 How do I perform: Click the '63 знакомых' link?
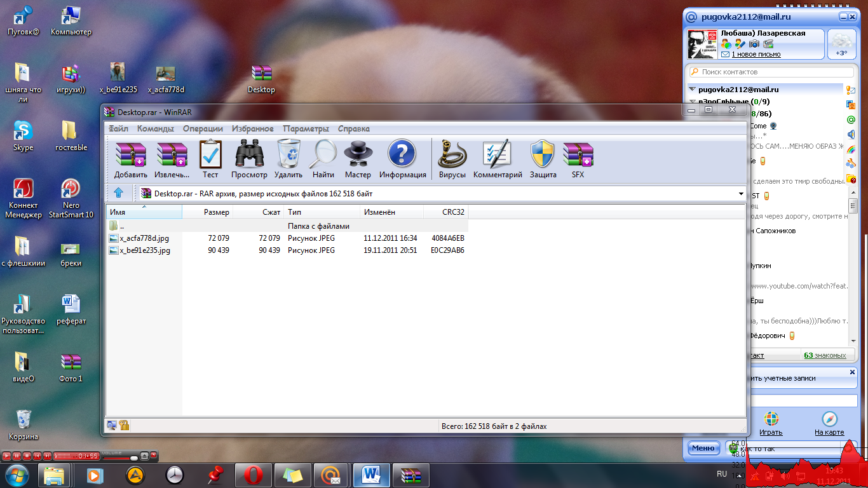click(825, 355)
